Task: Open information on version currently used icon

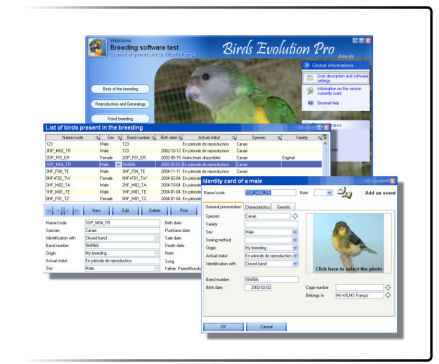Action: click(310, 91)
